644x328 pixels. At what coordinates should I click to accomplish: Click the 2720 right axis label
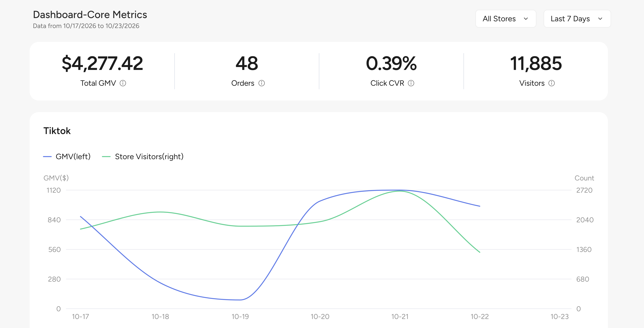tap(584, 190)
